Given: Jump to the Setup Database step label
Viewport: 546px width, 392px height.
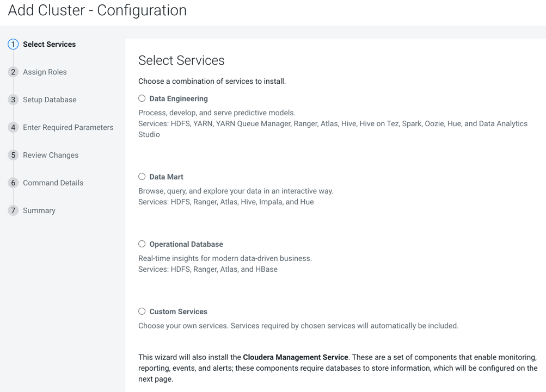Looking at the screenshot, I should click(x=50, y=100).
